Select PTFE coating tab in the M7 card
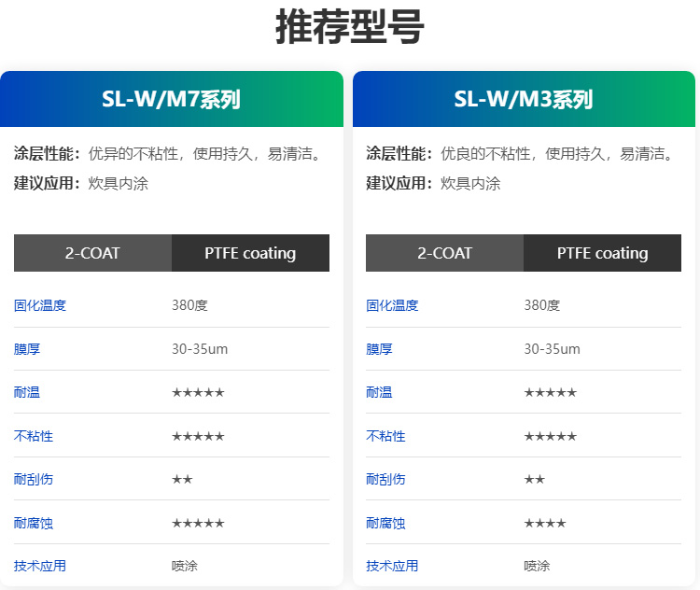Image resolution: width=700 pixels, height=590 pixels. [250, 253]
